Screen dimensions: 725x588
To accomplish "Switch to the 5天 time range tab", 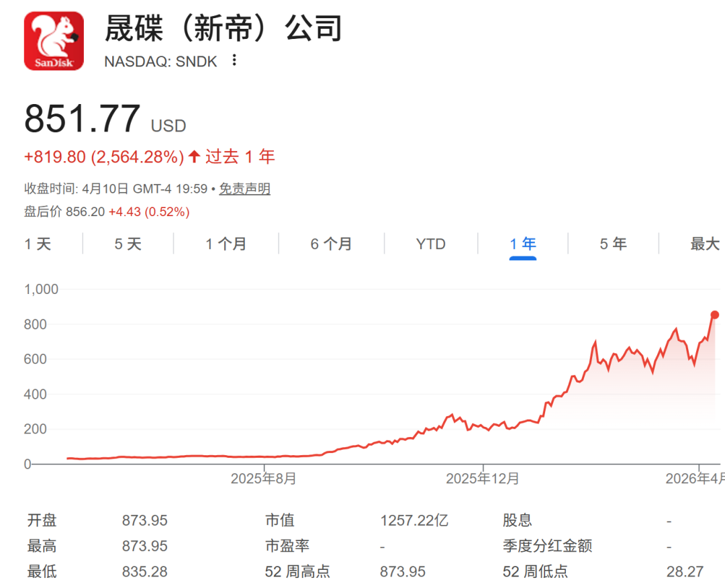I will 126,244.
